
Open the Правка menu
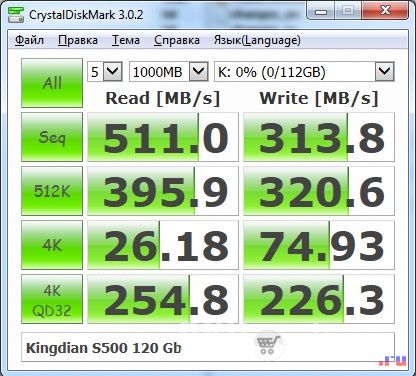[x=78, y=40]
